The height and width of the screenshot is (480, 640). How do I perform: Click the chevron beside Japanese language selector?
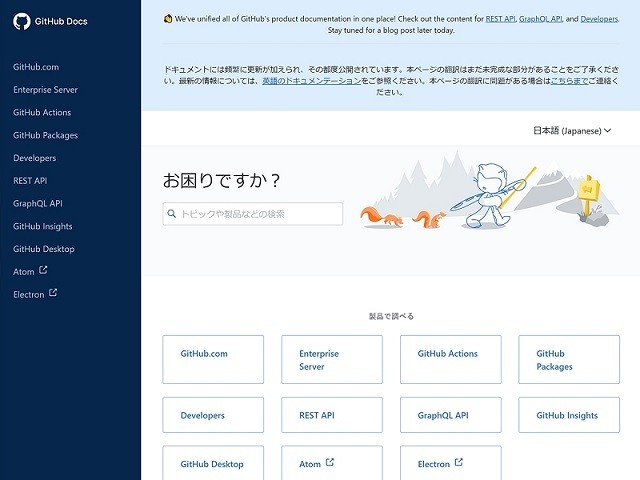point(607,131)
